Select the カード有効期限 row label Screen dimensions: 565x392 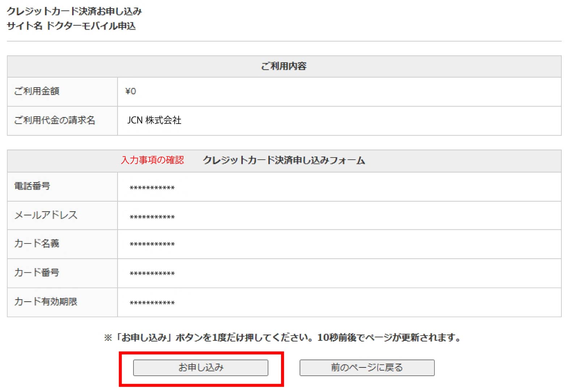tap(46, 301)
